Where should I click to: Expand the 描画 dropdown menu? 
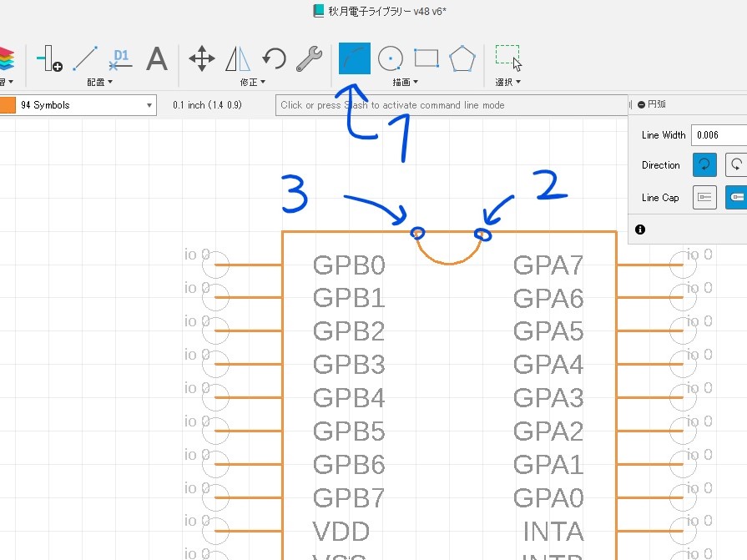click(x=405, y=82)
